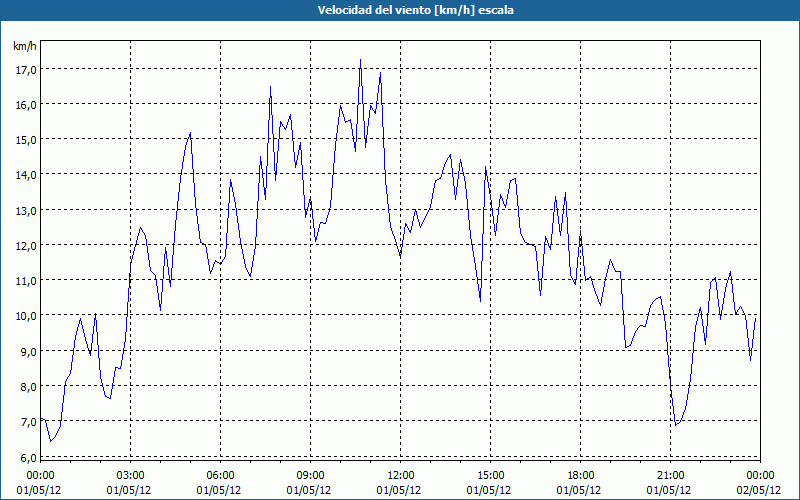Click the 13,0 y-axis value
This screenshot has width=800, height=500.
click(x=26, y=211)
